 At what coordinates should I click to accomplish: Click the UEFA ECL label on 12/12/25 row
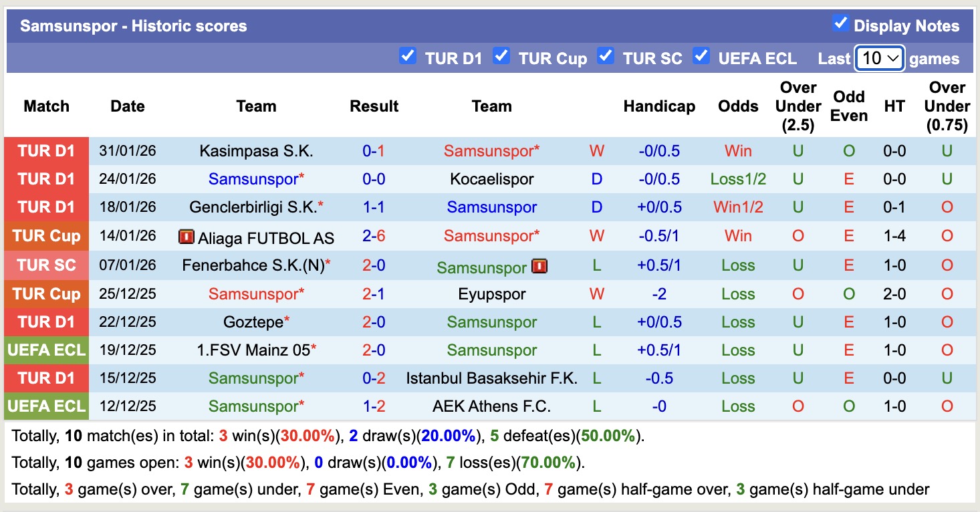(47, 406)
